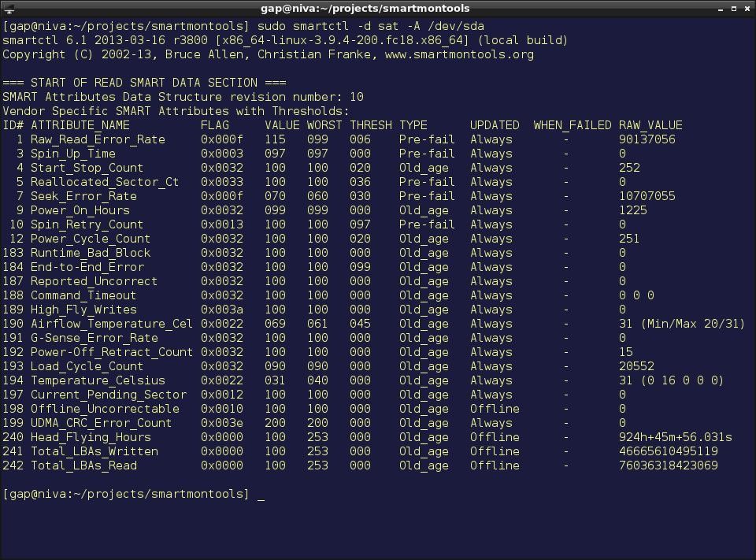Maximize the terminal window
The height and width of the screenshot is (560, 756).
(x=734, y=9)
